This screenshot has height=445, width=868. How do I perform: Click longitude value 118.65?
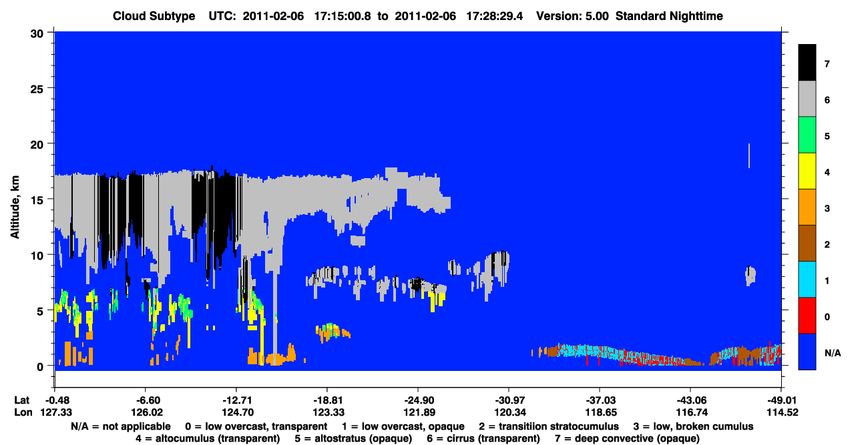(600, 412)
